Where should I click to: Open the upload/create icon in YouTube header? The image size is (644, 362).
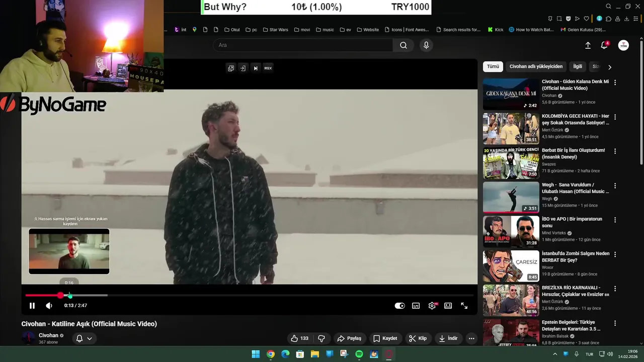(588, 45)
